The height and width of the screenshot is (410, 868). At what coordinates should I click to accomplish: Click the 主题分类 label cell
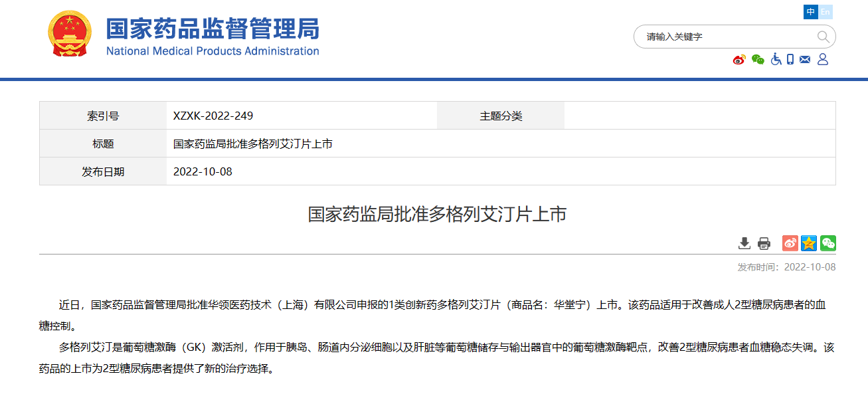tap(501, 116)
